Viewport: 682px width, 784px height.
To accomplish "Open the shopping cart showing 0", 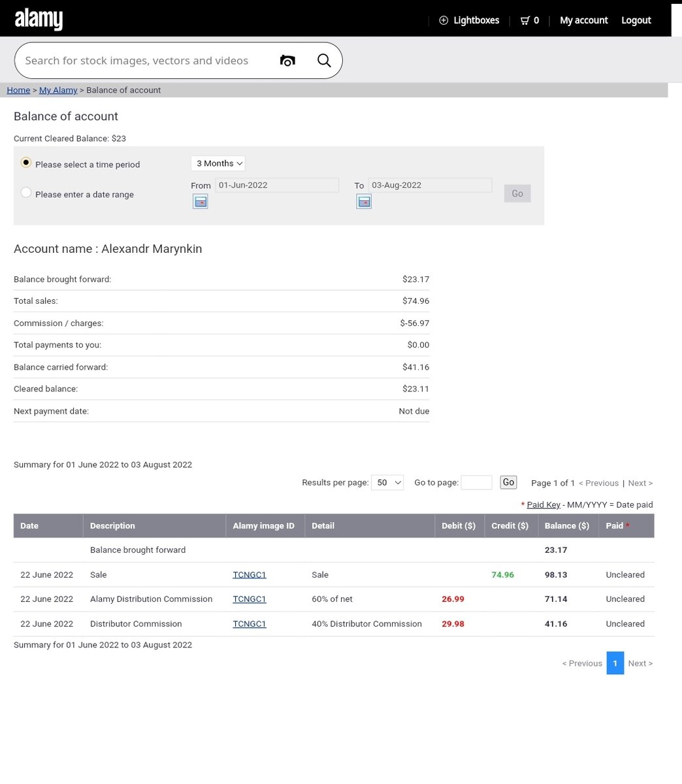I will (x=530, y=20).
